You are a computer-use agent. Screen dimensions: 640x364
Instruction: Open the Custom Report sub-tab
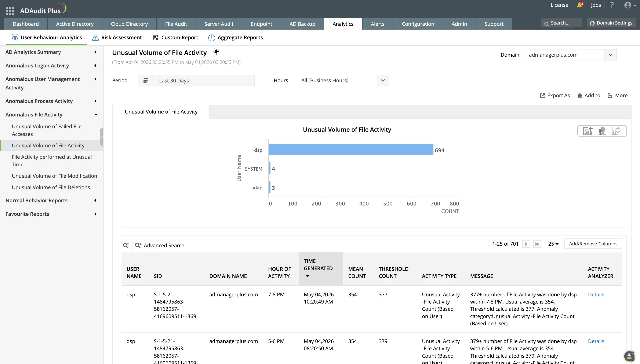[x=175, y=37]
